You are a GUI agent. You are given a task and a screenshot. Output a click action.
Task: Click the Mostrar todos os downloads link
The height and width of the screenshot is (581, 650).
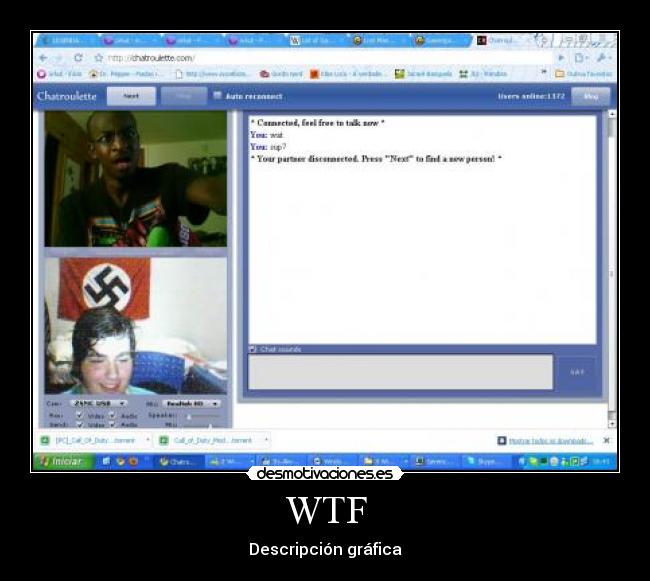tap(550, 440)
